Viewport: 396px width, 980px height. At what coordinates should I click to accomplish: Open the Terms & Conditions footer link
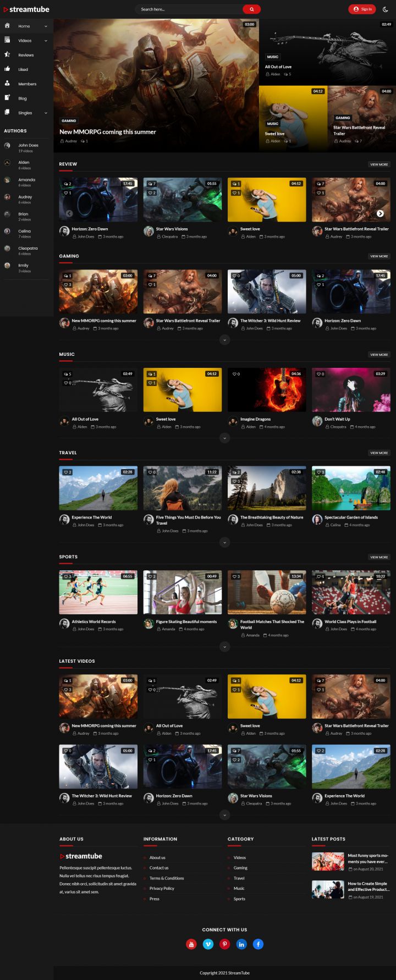tap(167, 878)
